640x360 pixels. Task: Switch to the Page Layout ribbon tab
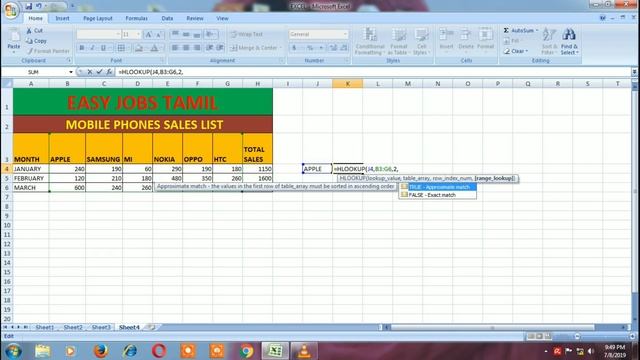click(98, 18)
